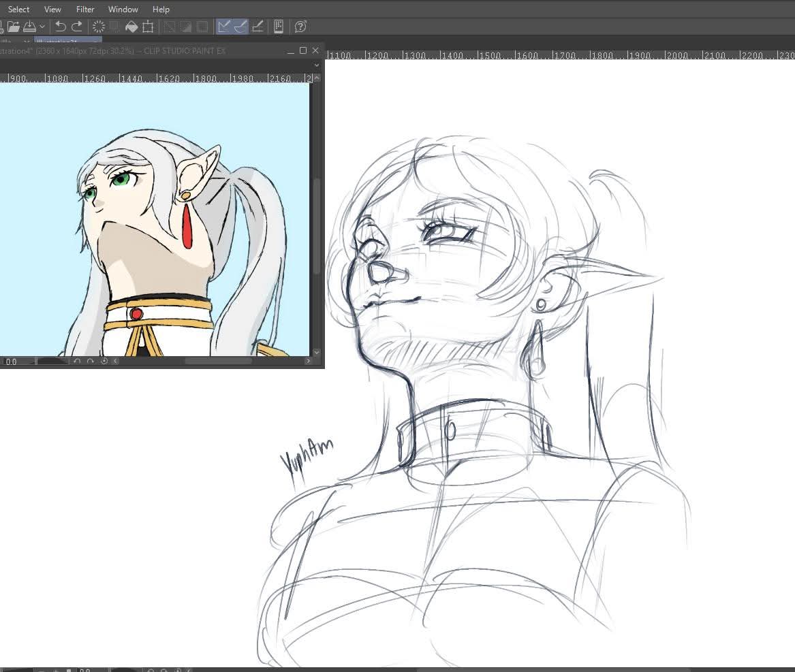Click the up arrow of floating window vertical scrollbar
Image resolution: width=795 pixels, height=672 pixels.
[x=317, y=78]
